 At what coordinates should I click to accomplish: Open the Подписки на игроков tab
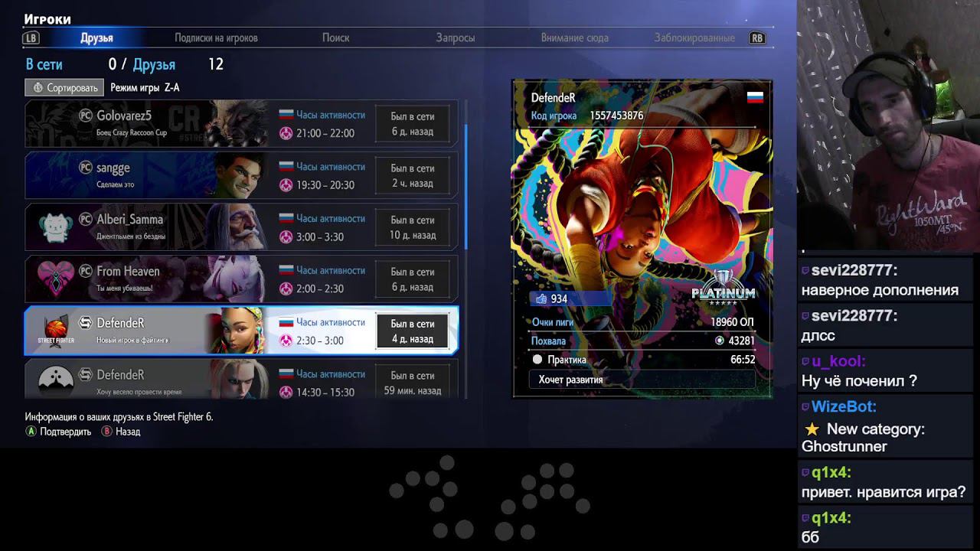pos(216,37)
